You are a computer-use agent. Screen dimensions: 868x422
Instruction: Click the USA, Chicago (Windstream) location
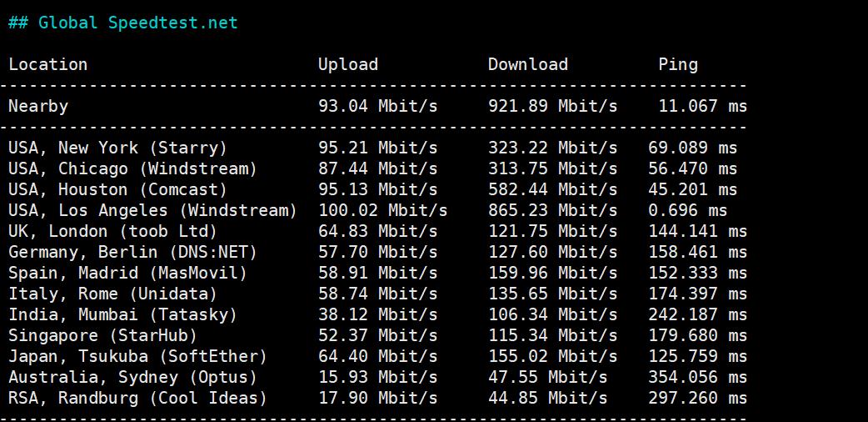coord(132,168)
